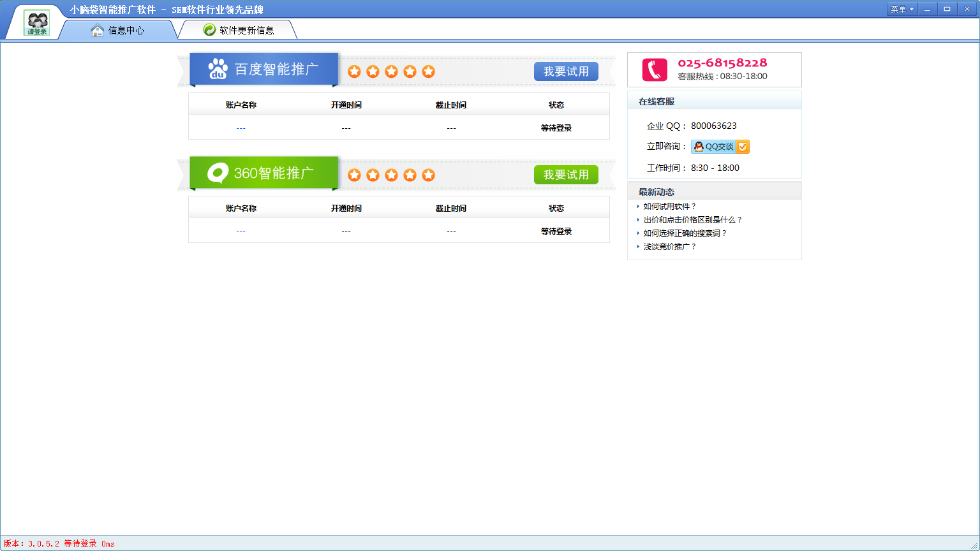Viewport: 980px width, 551px height.
Task: Click the Baidu paw logo icon
Action: point(218,69)
